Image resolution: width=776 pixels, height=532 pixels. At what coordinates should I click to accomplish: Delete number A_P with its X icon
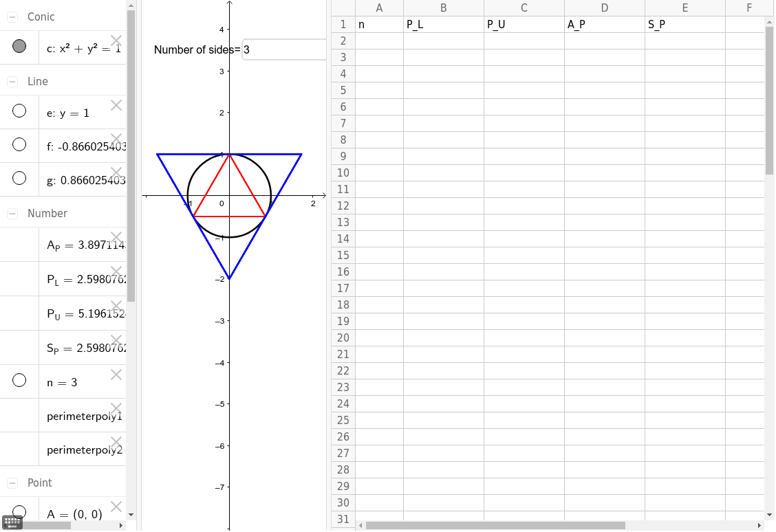point(116,237)
